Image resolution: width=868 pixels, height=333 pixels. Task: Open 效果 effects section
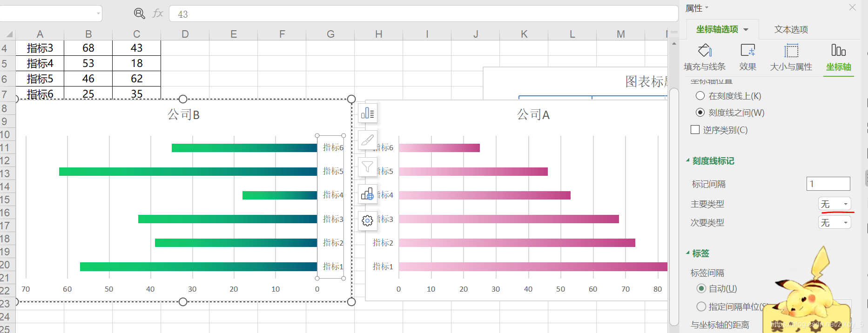point(748,58)
